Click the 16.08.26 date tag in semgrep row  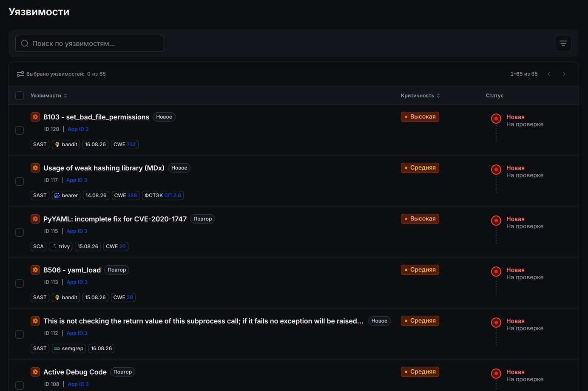click(x=102, y=348)
